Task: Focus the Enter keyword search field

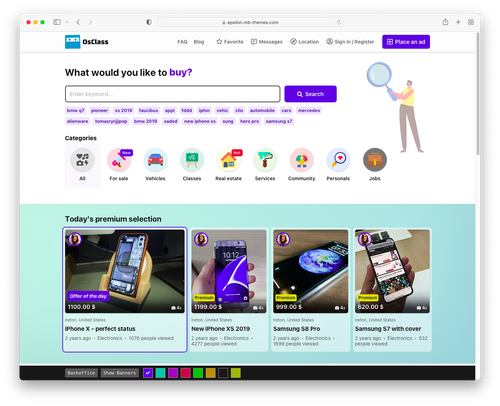Action: click(173, 94)
